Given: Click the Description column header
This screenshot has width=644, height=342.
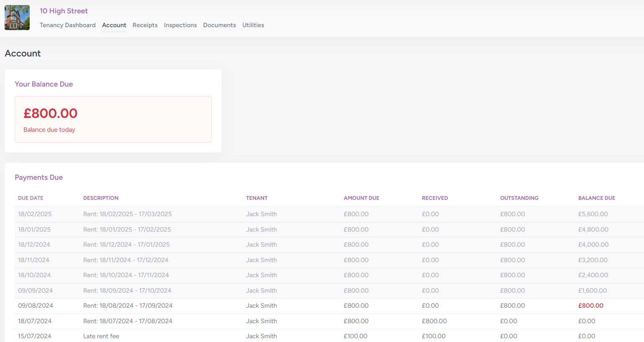Looking at the screenshot, I should (100, 198).
